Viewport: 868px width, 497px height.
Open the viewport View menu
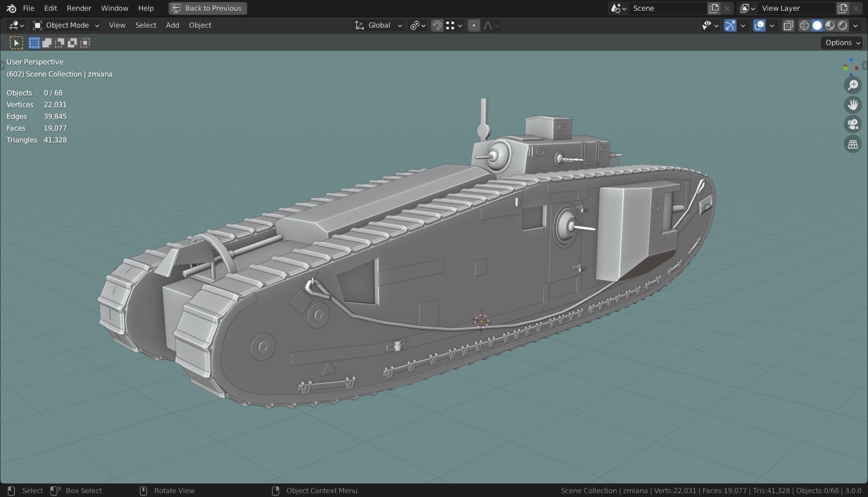coord(117,25)
